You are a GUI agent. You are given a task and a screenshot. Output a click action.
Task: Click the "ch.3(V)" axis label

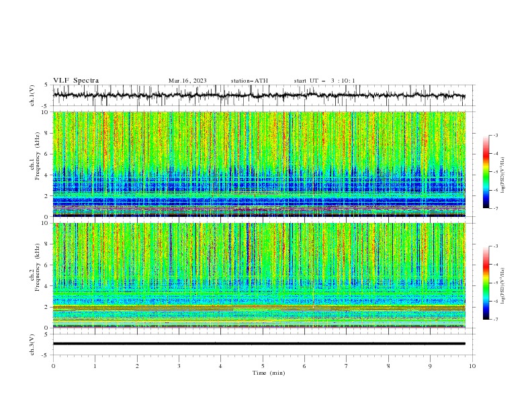pyautogui.click(x=32, y=345)
